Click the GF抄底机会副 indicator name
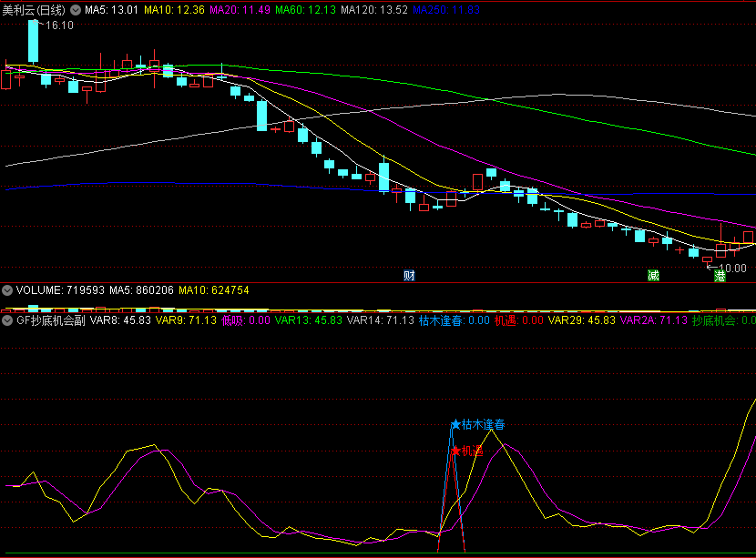 [51, 320]
